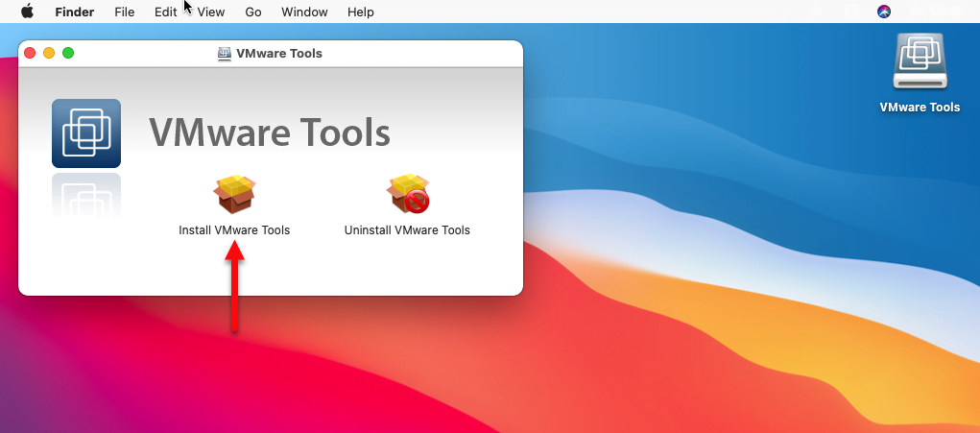Select the VMware Tools disk icon on desktop
Viewport: 980px width, 433px height.
(920, 61)
